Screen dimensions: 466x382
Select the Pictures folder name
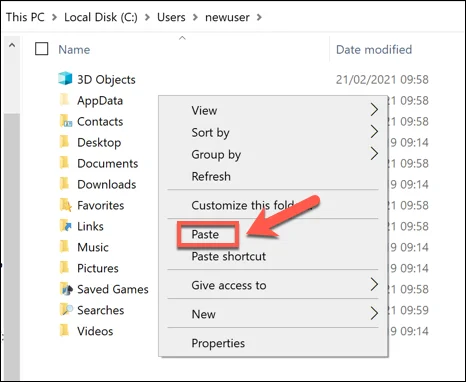tap(98, 268)
